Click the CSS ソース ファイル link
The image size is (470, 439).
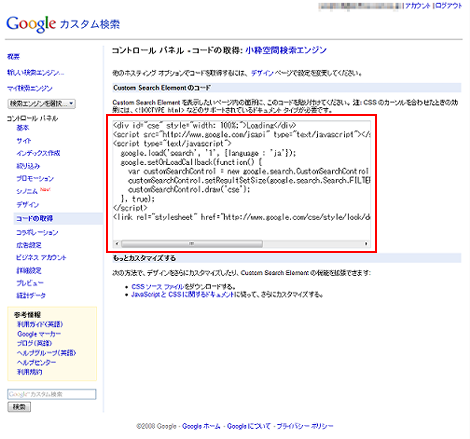(158, 287)
